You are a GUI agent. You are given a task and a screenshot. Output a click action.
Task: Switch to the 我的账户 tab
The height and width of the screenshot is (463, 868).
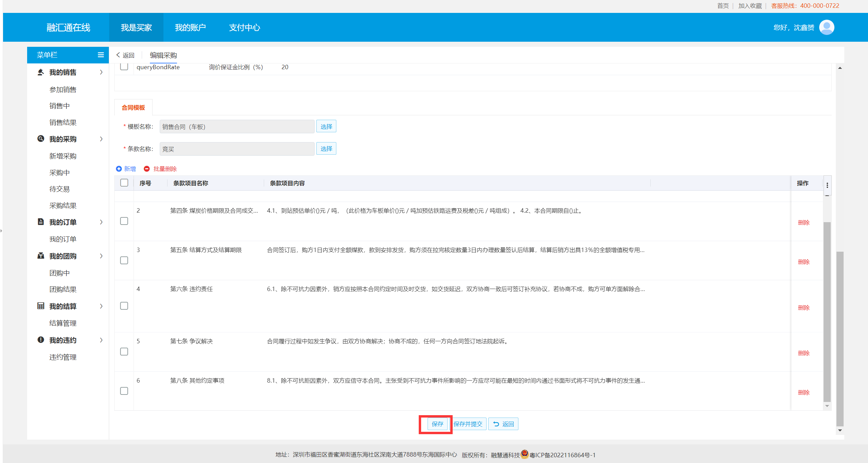(190, 27)
